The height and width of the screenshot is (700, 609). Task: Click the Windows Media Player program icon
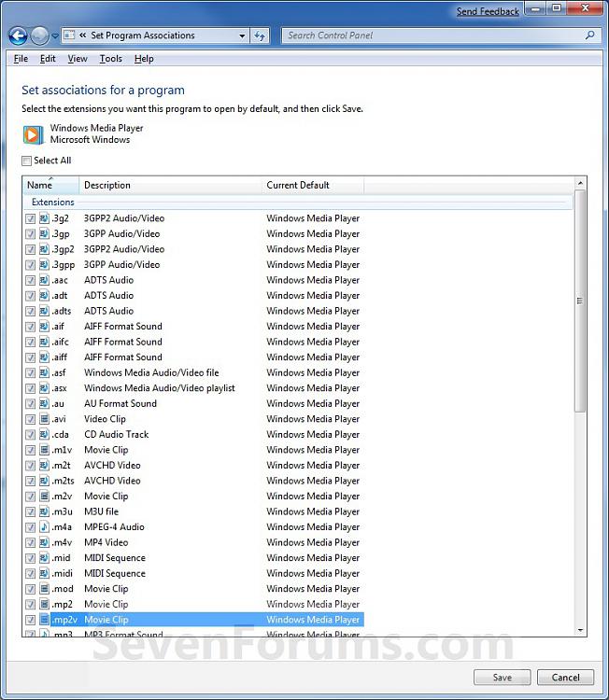[34, 134]
